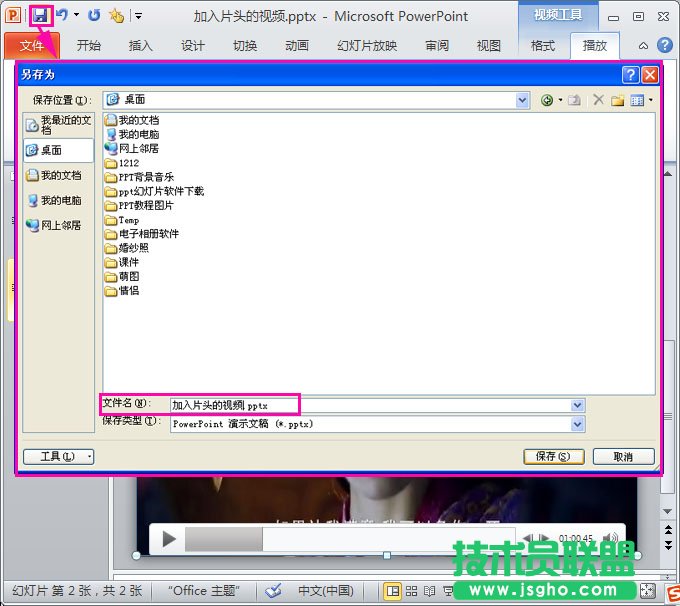Open the 文件 tab
This screenshot has width=680, height=606.
[x=32, y=45]
